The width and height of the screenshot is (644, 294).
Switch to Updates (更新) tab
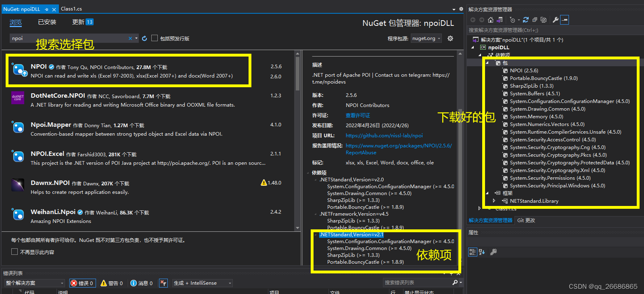(x=83, y=22)
